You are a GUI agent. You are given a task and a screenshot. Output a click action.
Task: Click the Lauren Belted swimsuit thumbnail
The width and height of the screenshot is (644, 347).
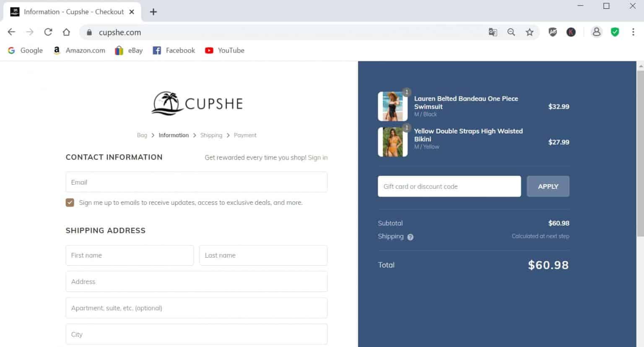tap(392, 106)
